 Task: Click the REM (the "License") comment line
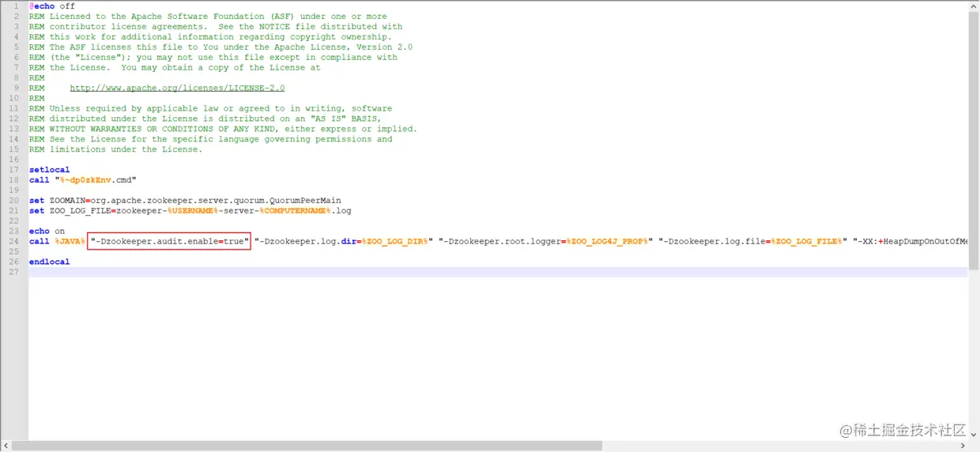tap(213, 58)
